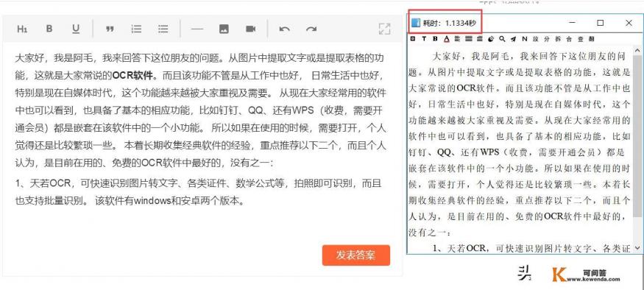Click the T font icon in OCR toolbar
Viewport: 644px width, 290px height.
click(424, 38)
